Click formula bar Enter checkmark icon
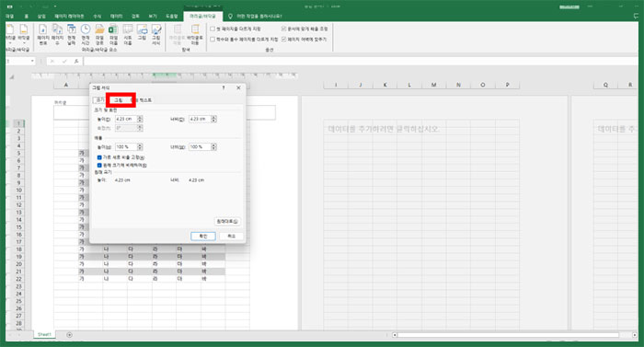The height and width of the screenshot is (347, 644). click(x=64, y=62)
